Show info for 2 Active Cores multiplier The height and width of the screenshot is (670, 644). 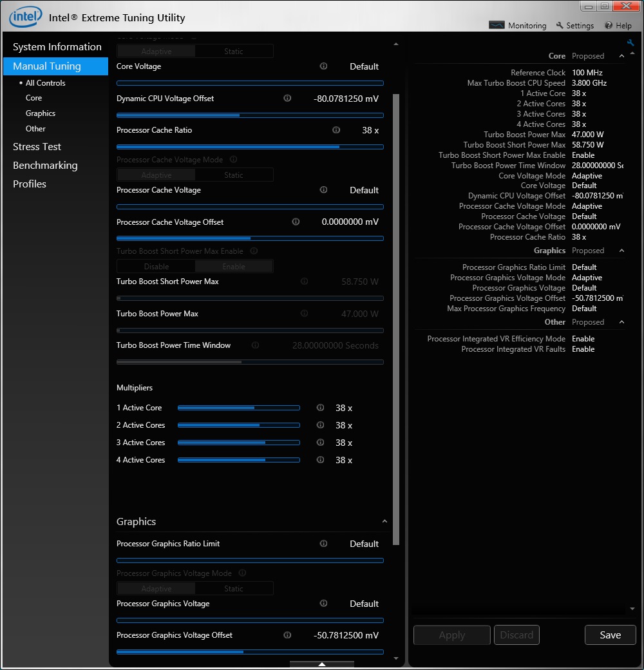point(320,425)
